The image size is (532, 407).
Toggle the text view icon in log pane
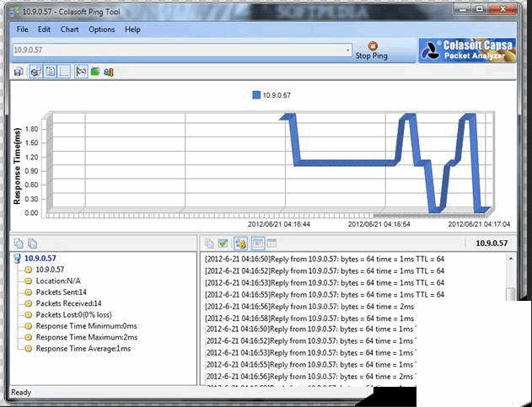click(257, 244)
